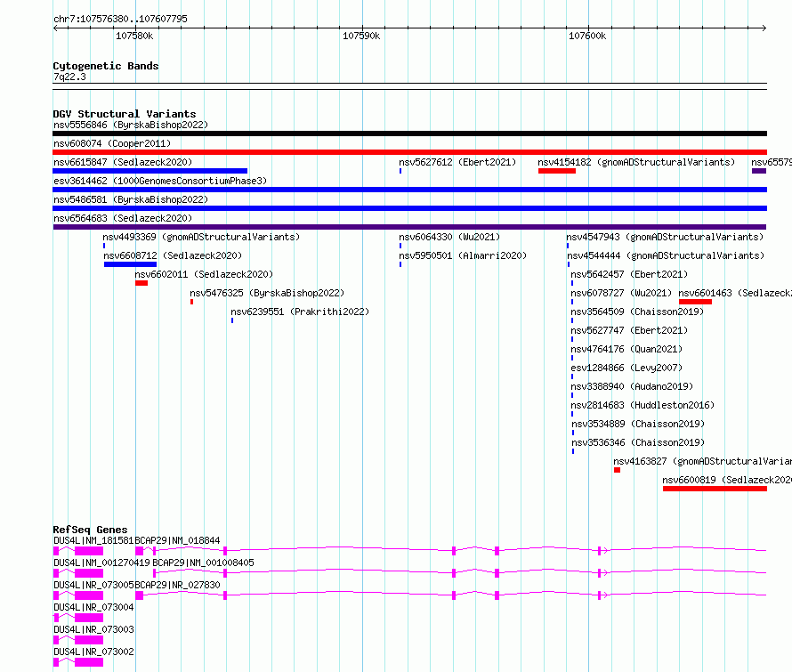Image resolution: width=792 pixels, height=672 pixels.
Task: Click the nsv608074 (Cooper2011) label
Action: [x=112, y=143]
